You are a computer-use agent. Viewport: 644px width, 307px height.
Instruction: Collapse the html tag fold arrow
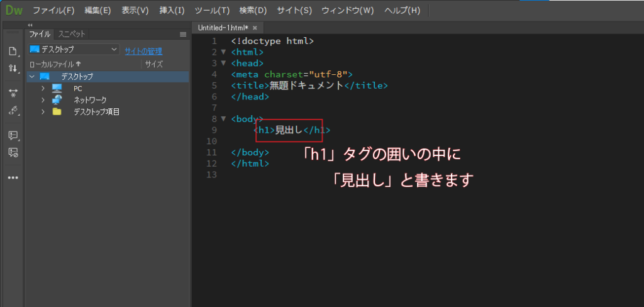[223, 52]
